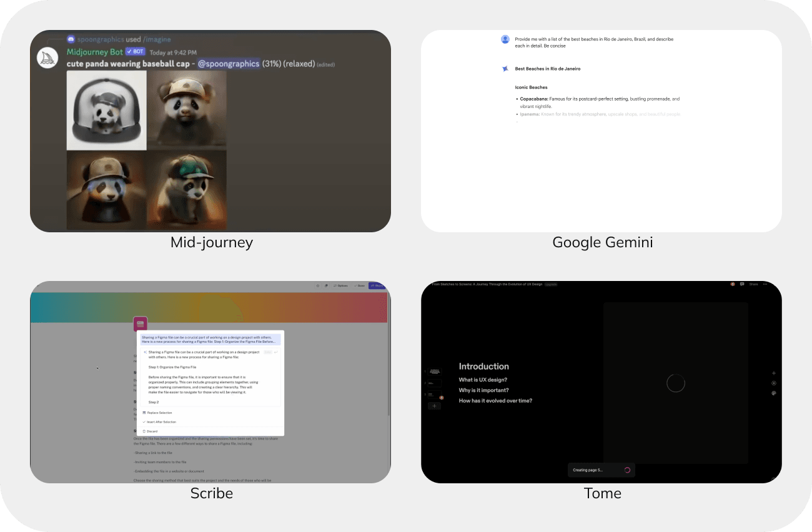This screenshot has width=812, height=532.
Task: Click the theme palette icon on Tome right rail
Action: [x=774, y=393]
